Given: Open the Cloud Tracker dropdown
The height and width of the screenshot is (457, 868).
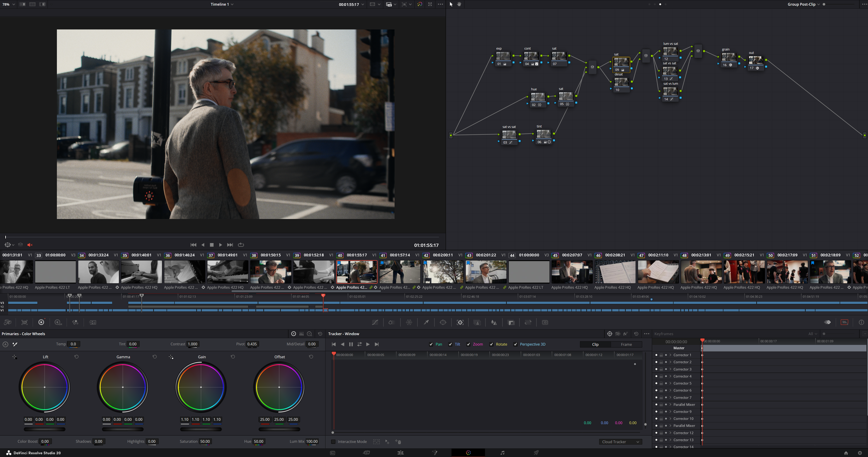Looking at the screenshot, I should coord(620,442).
